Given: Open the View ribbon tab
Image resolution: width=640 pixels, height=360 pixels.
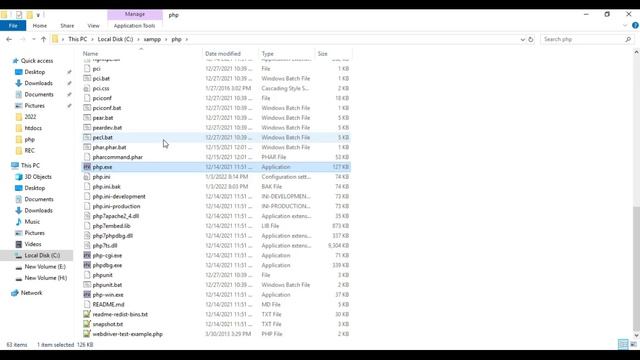Looking at the screenshot, I should tap(93, 26).
